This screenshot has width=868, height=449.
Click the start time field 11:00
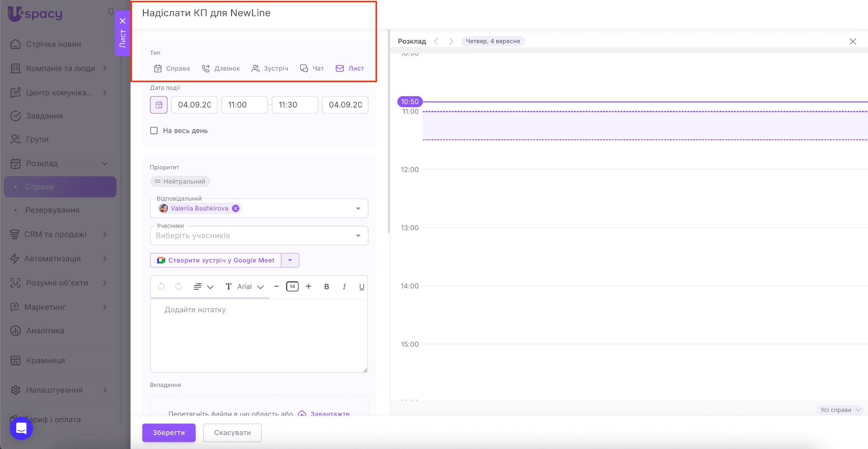click(244, 105)
